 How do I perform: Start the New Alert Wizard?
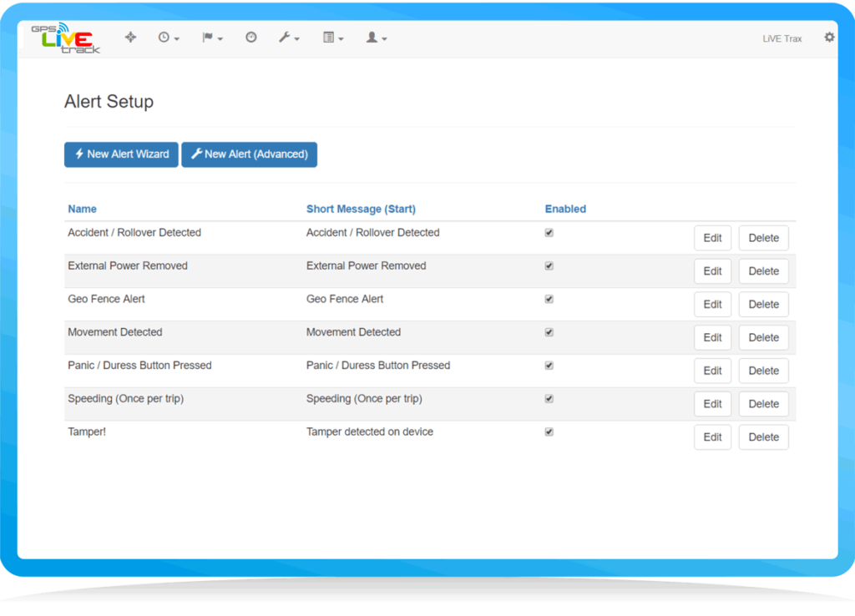121,154
